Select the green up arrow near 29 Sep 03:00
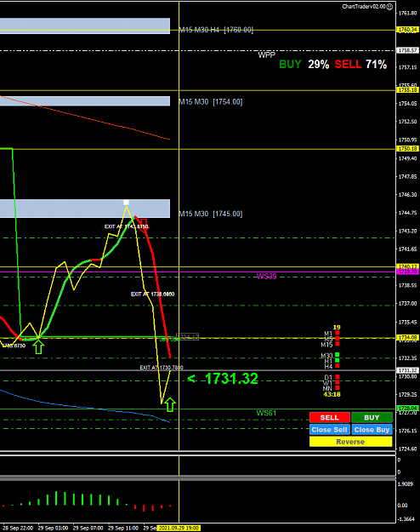 click(38, 347)
